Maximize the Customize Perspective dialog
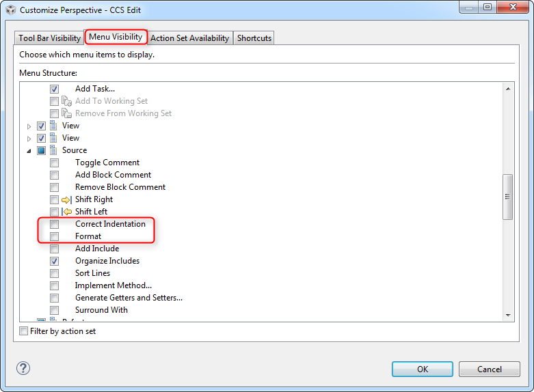 tap(488, 7)
